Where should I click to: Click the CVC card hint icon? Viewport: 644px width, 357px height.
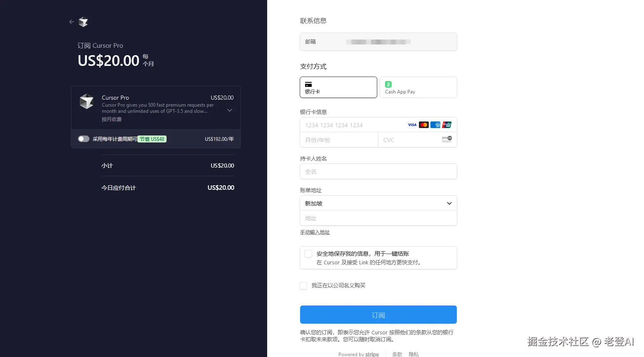(x=447, y=139)
